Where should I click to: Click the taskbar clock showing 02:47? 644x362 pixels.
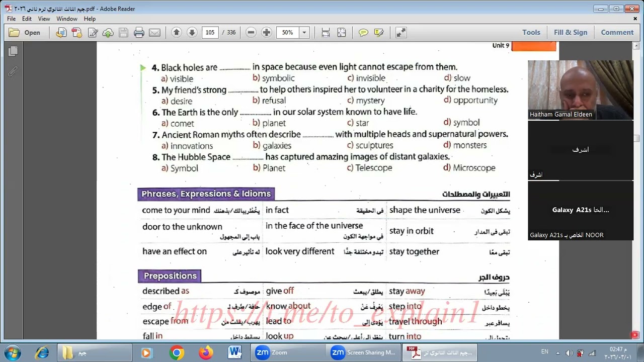coord(618,353)
